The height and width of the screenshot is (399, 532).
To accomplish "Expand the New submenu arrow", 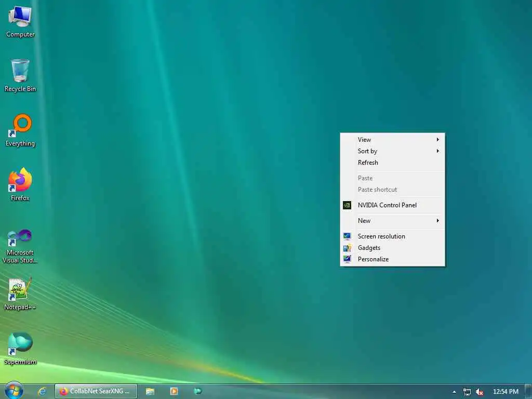I will coord(437,220).
